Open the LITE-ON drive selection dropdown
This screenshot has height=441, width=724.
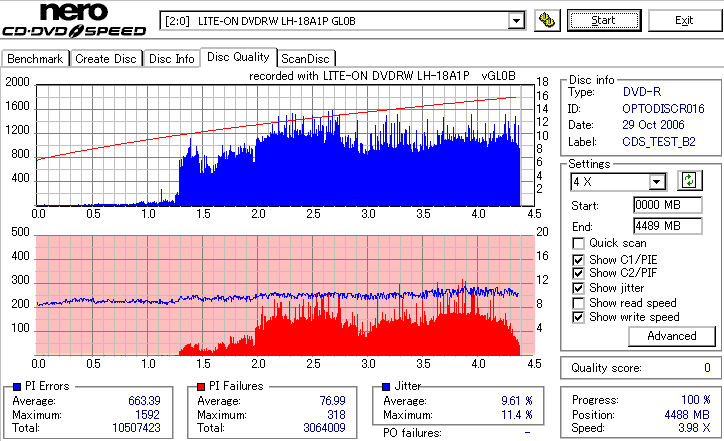coord(516,21)
